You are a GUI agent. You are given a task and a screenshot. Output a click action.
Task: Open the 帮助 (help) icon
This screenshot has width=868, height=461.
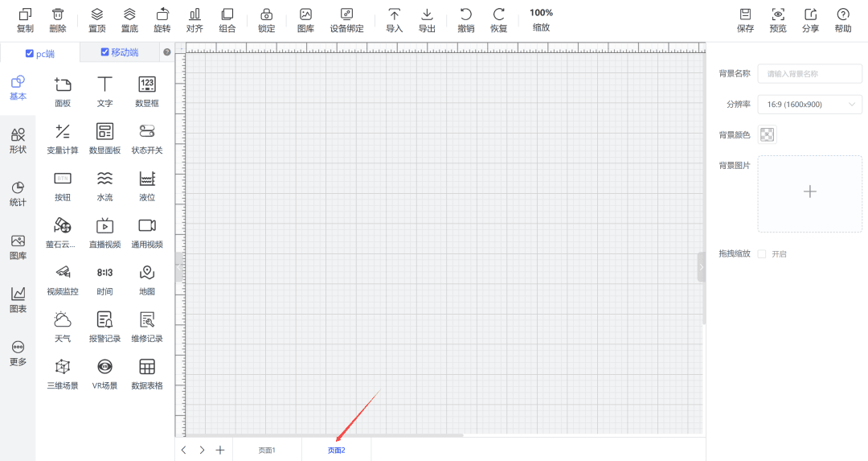coord(843,14)
